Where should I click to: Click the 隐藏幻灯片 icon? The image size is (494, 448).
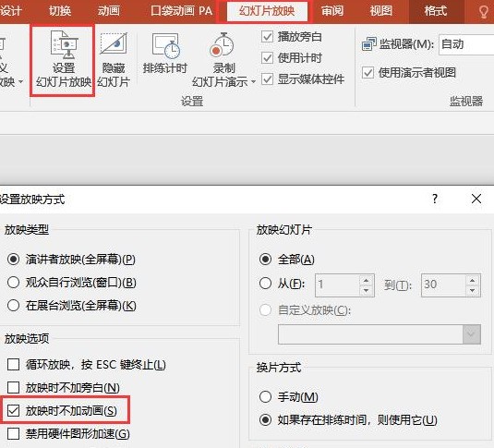pyautogui.click(x=114, y=44)
